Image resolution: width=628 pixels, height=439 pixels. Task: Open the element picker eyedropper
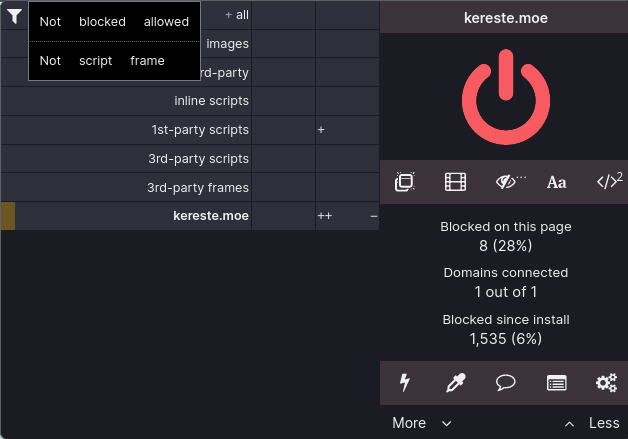(456, 383)
